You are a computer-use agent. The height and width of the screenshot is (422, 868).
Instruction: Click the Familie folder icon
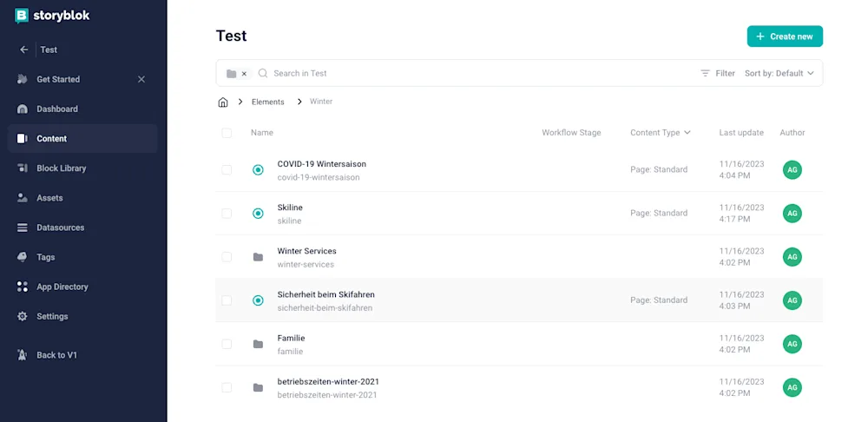[258, 344]
